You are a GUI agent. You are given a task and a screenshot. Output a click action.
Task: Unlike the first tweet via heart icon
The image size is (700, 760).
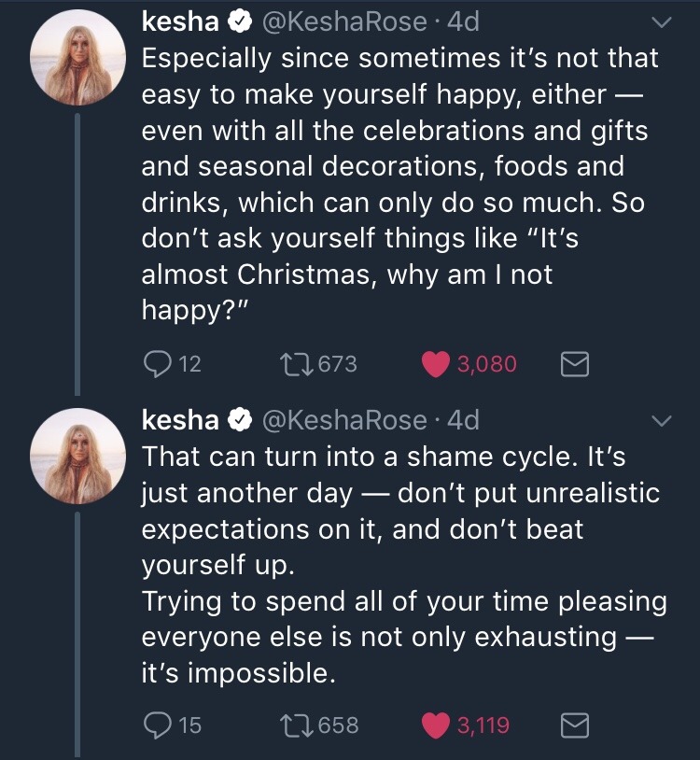pyautogui.click(x=436, y=364)
